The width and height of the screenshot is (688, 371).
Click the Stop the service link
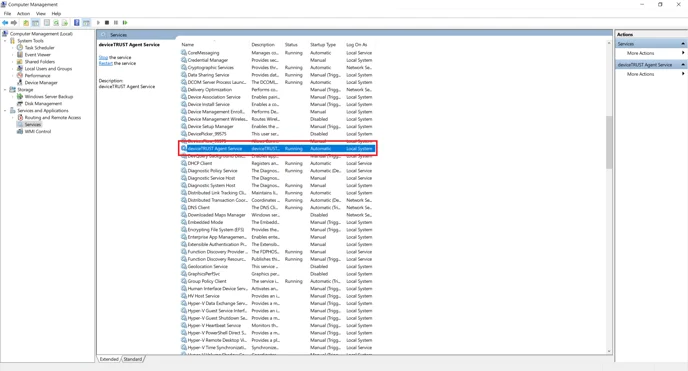103,57
